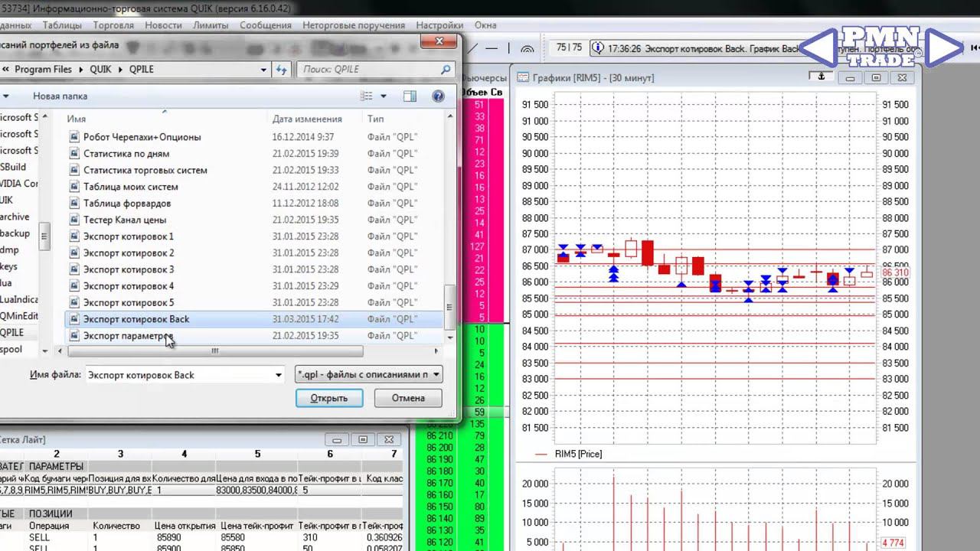Select the keys folder in the tree
This screenshot has width=980, height=551.
8,266
